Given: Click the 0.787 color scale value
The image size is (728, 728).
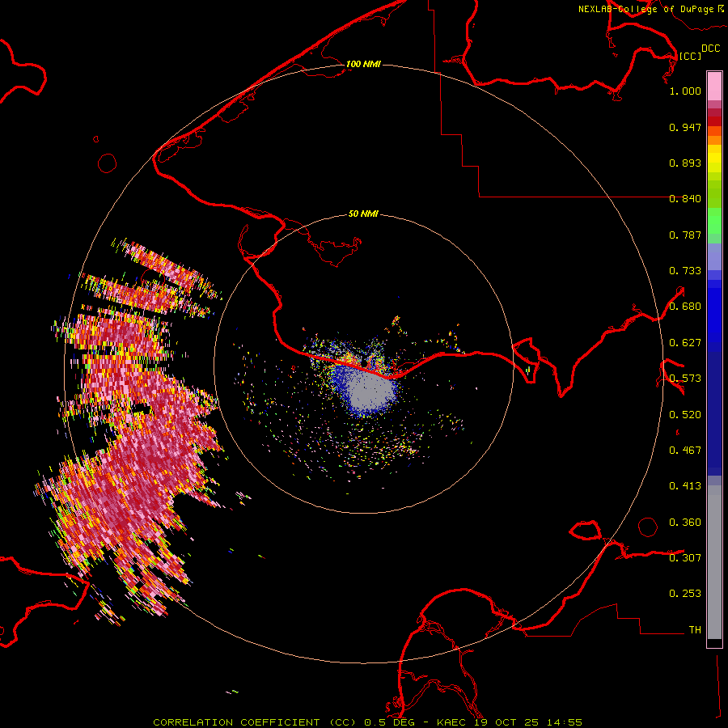Looking at the screenshot, I should tap(685, 235).
